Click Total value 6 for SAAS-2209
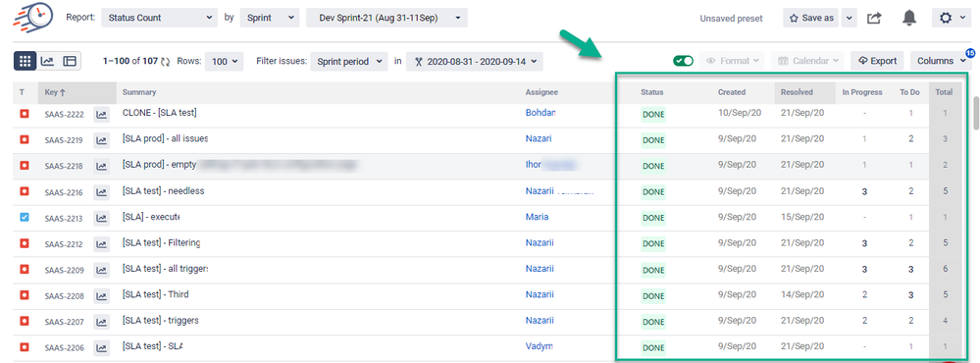Viewport: 980px width, 363px height. [945, 269]
